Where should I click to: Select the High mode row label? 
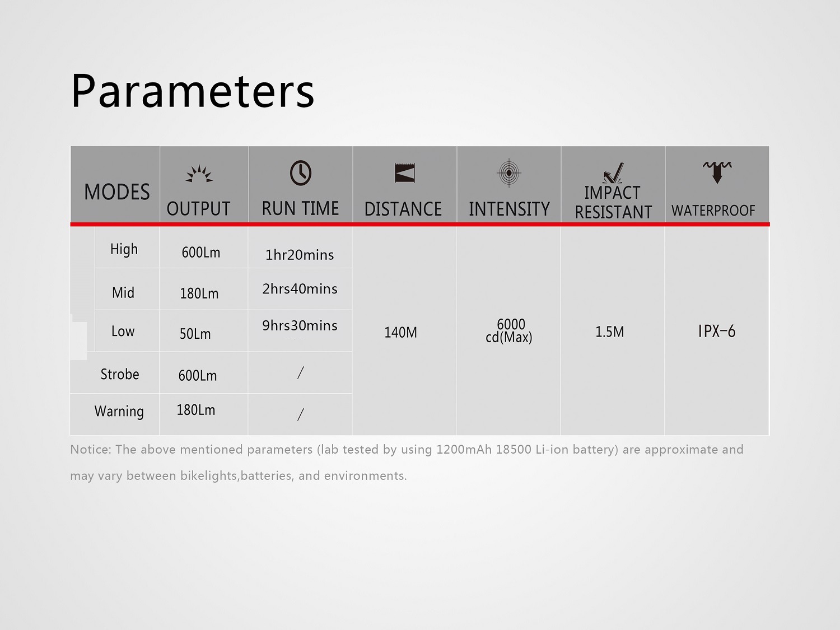[124, 249]
